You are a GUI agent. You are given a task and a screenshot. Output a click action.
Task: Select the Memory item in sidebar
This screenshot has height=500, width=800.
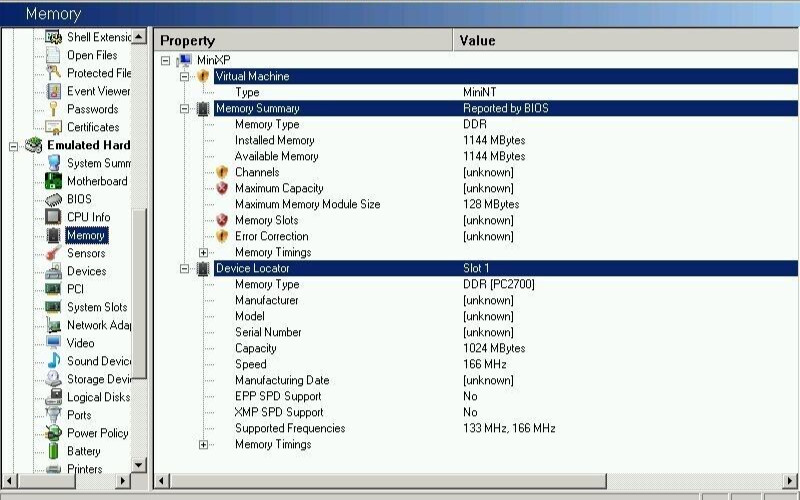[x=86, y=235]
